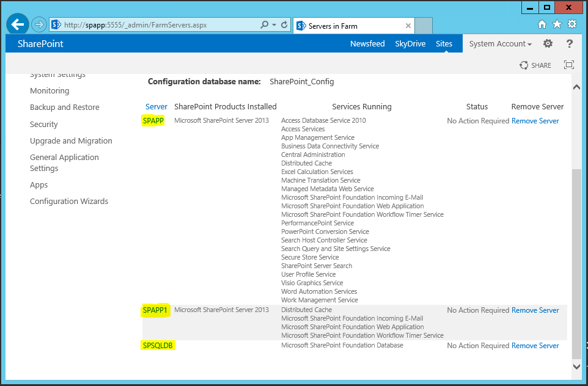
Task: Click Work Management Service text
Action: (x=320, y=300)
